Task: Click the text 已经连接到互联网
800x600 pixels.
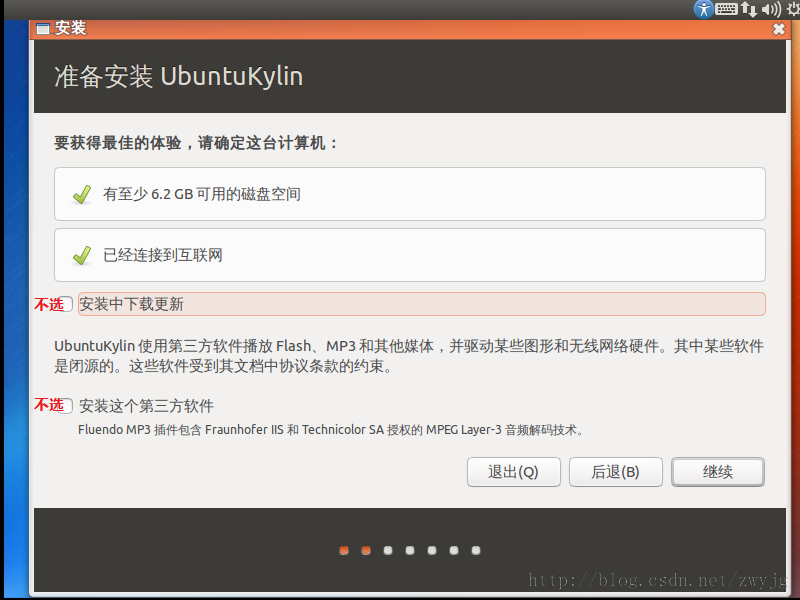Action: [x=163, y=255]
